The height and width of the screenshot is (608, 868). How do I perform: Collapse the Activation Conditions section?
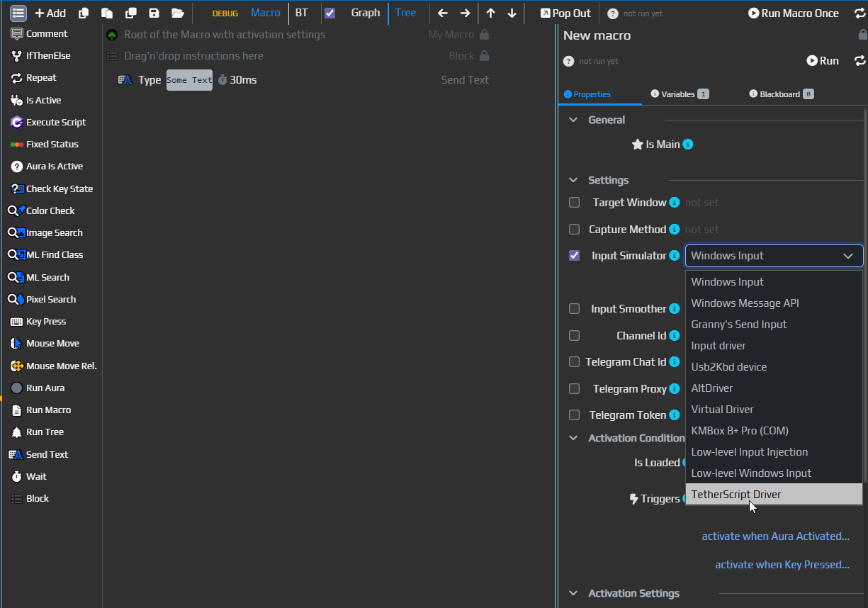tap(574, 439)
